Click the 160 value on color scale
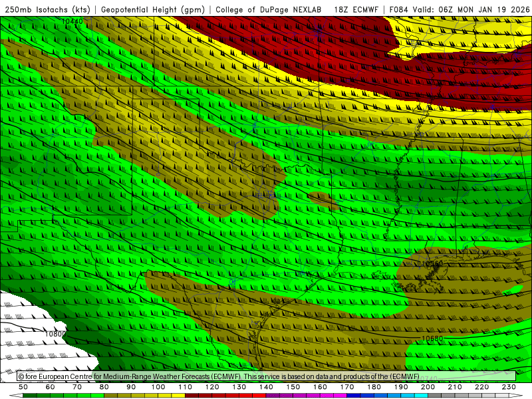This screenshot has width=532, height=399. click(x=320, y=387)
